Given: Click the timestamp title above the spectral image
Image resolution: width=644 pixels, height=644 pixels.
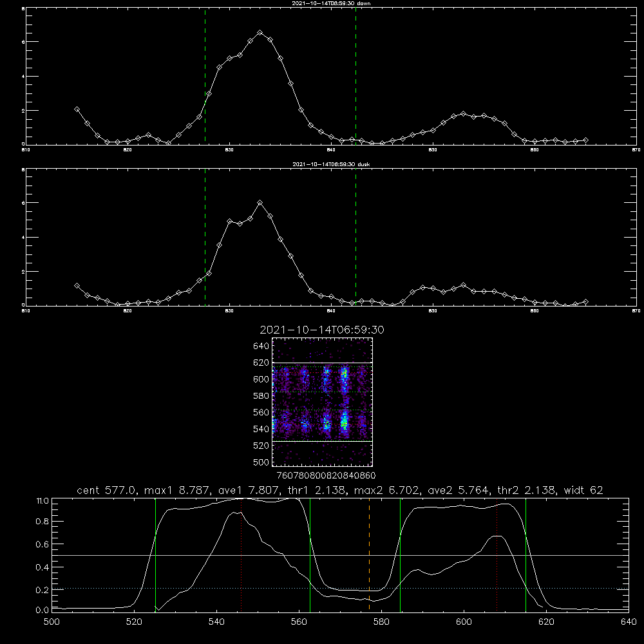Looking at the screenshot, I should click(322, 330).
